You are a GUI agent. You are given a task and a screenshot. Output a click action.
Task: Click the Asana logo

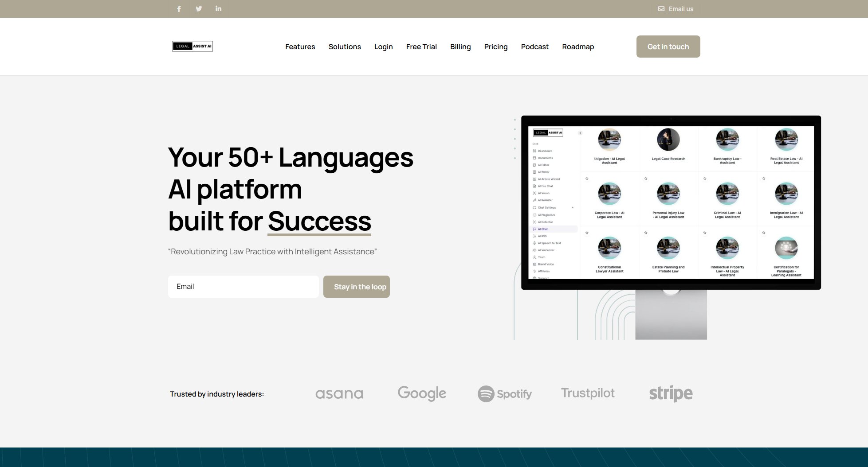coord(339,393)
